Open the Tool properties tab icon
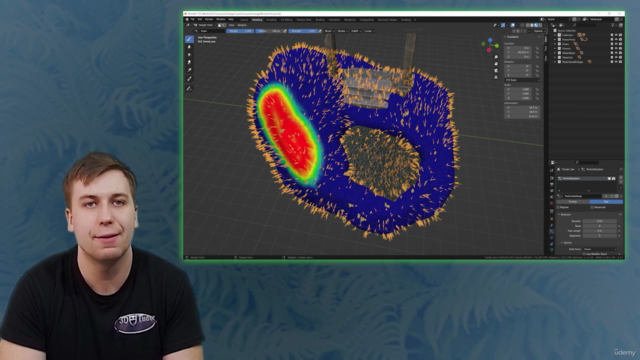640x360 pixels. point(552,170)
